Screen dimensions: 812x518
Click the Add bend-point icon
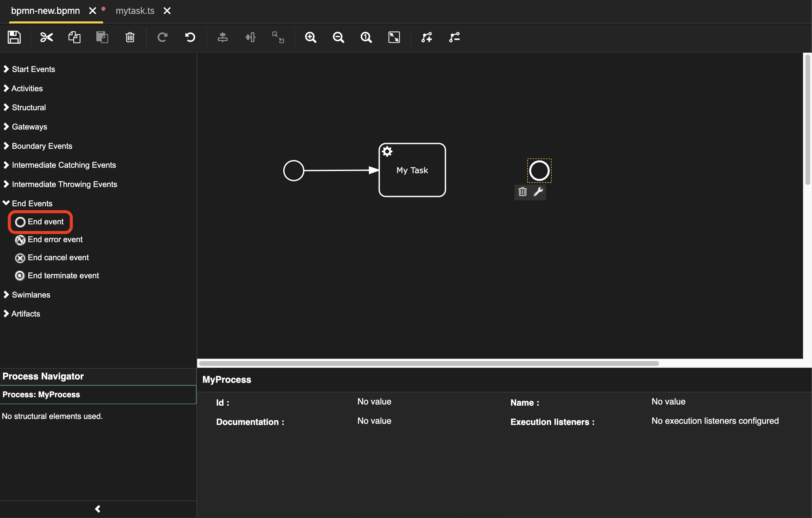click(426, 37)
